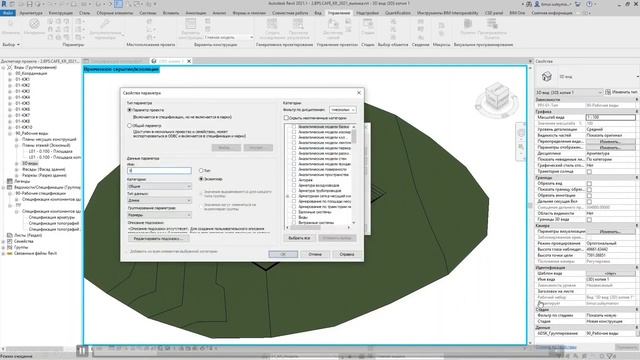The image size is (640, 360).
Task: Check Антураж category checkbox
Action: 294,180
